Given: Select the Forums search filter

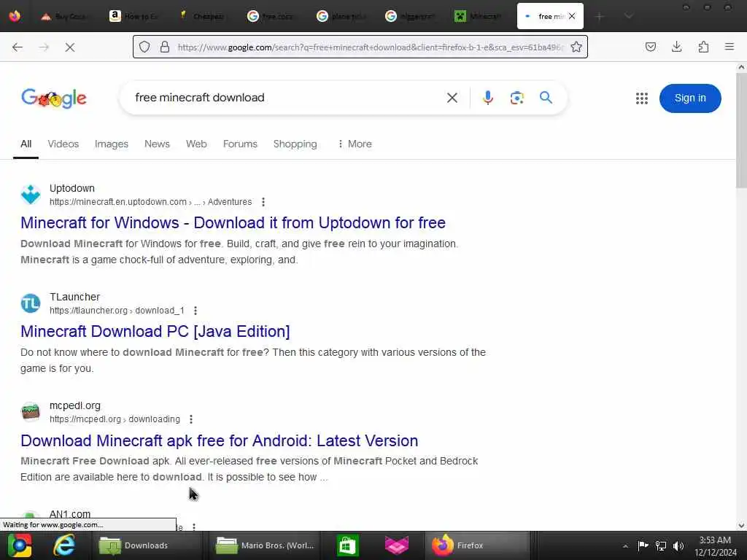Looking at the screenshot, I should coord(240,144).
